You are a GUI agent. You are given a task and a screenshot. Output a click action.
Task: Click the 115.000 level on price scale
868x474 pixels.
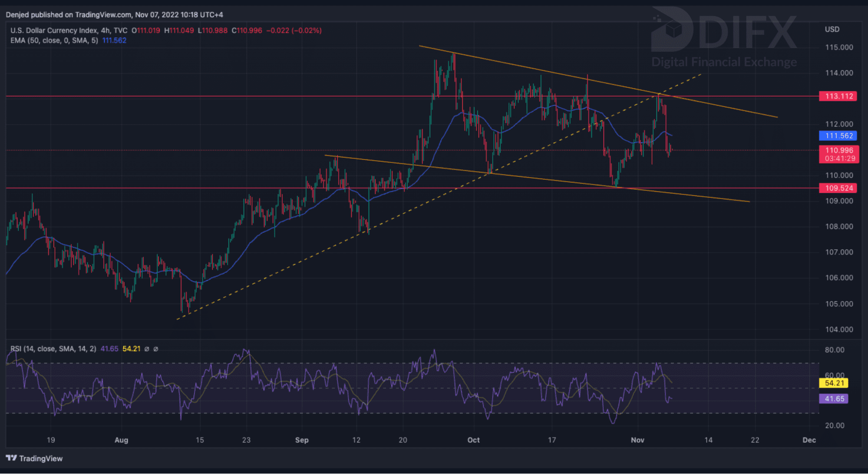point(838,47)
